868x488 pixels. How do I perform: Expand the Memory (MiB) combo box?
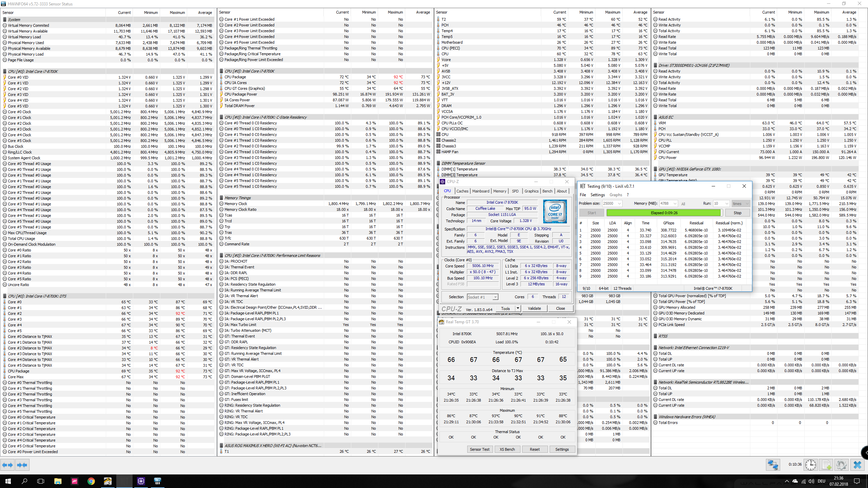[x=675, y=203]
